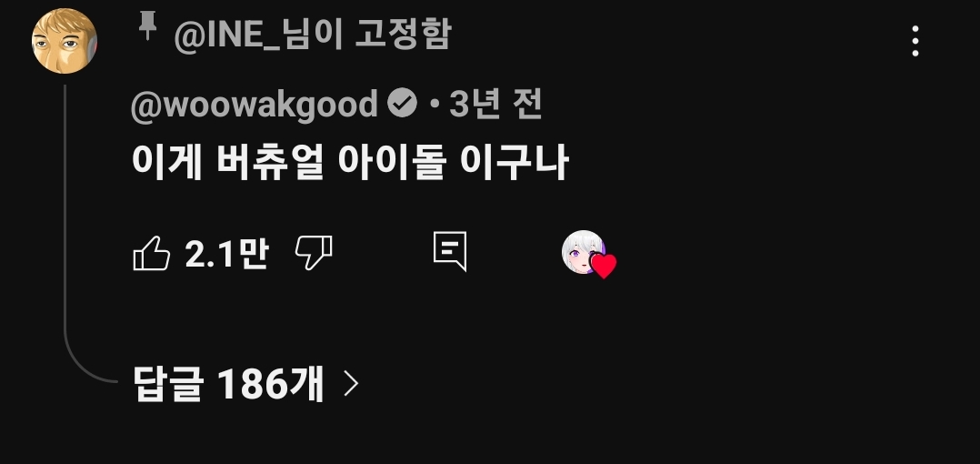Dislike the comment with thumbs-down icon
Image resolution: width=980 pixels, height=464 pixels.
(314, 253)
